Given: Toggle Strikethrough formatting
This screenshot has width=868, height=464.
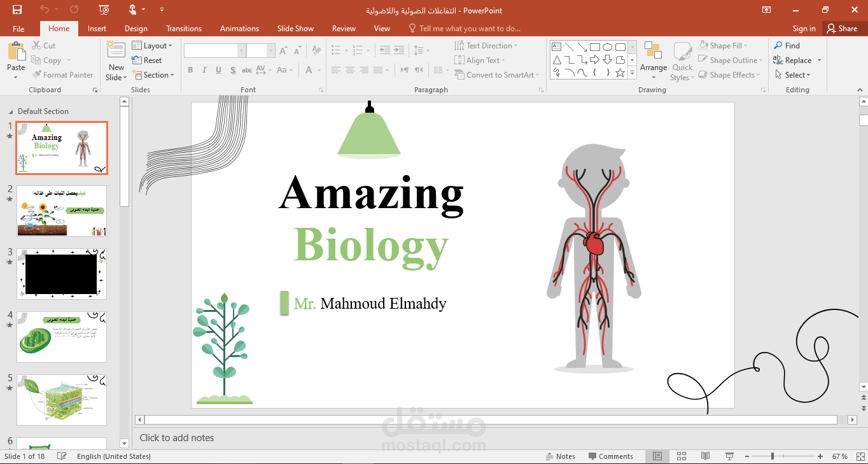Looking at the screenshot, I should 247,70.
